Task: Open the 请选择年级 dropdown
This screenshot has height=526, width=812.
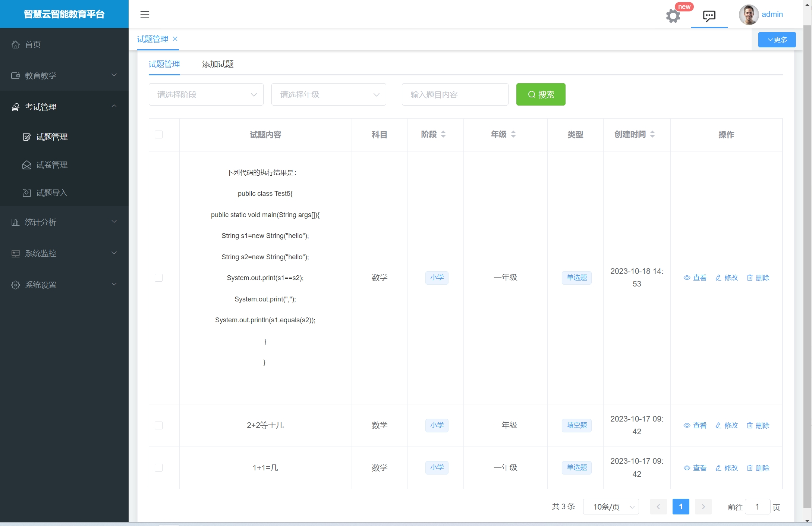Action: (328, 94)
